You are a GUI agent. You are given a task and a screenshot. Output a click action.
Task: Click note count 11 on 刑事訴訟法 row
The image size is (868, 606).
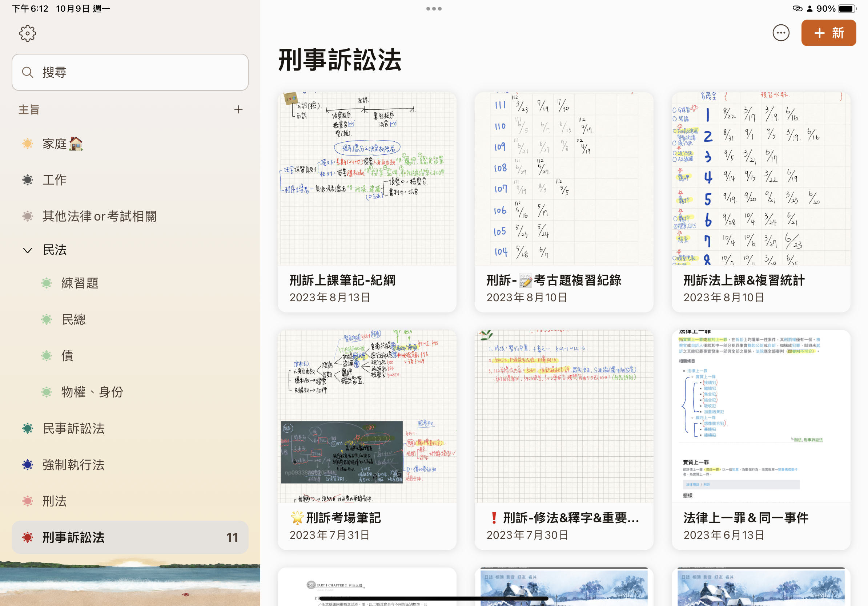point(232,538)
